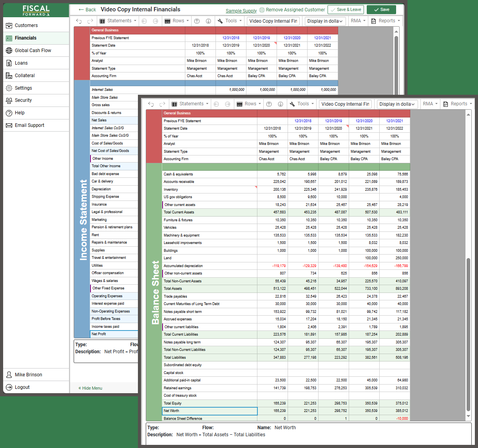Image resolution: width=478 pixels, height=448 pixels.
Task: Select the Global Cash Flow globe icon
Action: pos(9,50)
